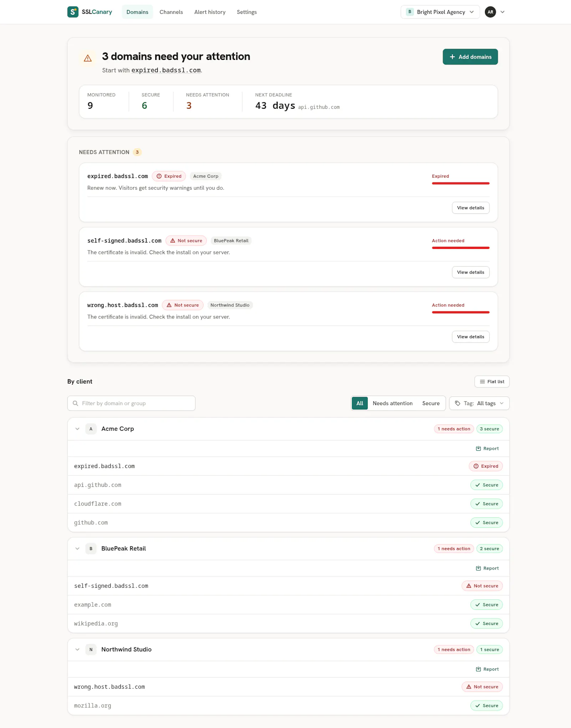Click the wikipedia.org domain row
571x728 pixels.
point(288,624)
